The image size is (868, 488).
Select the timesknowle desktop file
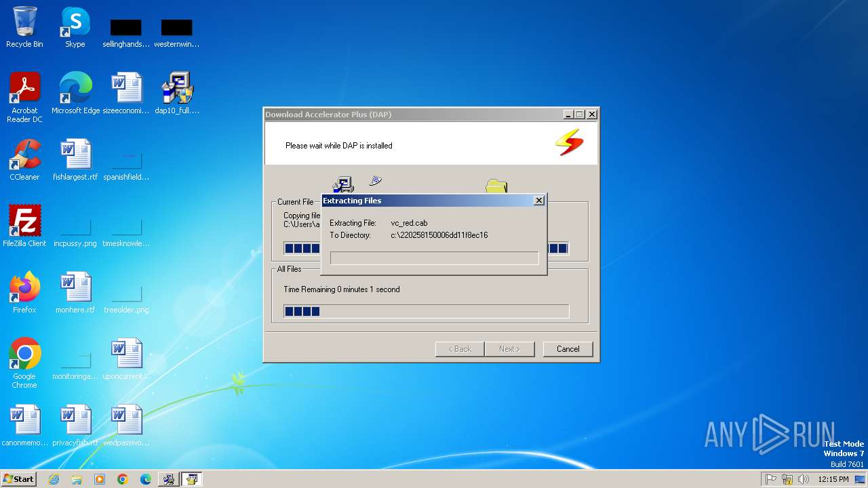click(126, 232)
